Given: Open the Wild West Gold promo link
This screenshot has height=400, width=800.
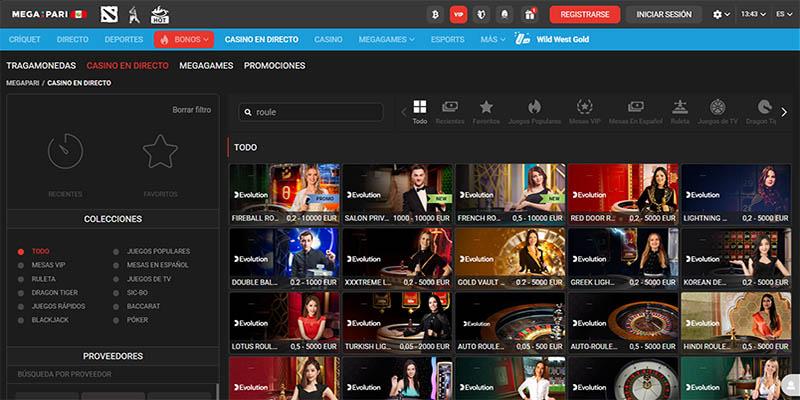Looking at the screenshot, I should (552, 39).
